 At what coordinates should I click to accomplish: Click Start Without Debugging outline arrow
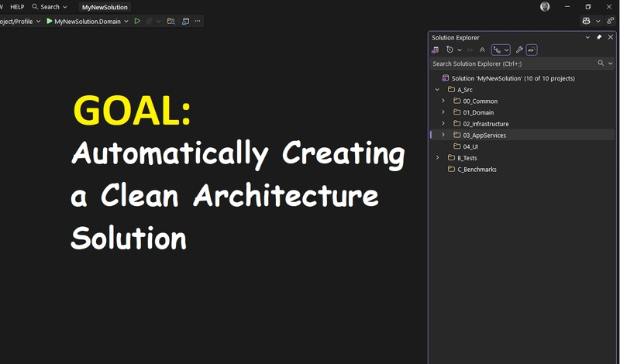(137, 22)
